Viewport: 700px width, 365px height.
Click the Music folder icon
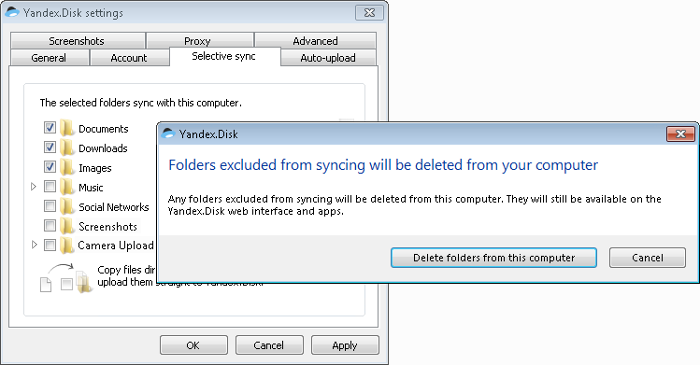click(x=67, y=187)
